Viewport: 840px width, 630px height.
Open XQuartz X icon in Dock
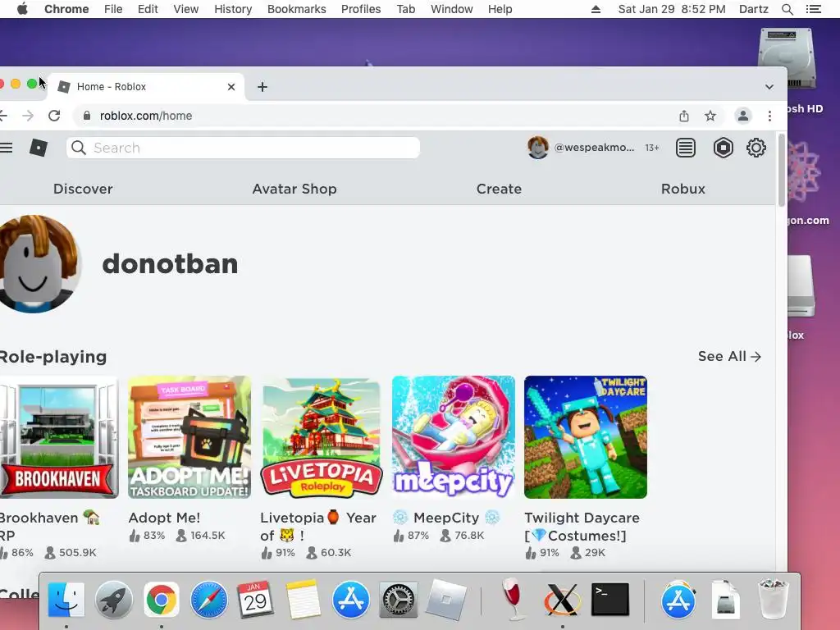point(562,600)
